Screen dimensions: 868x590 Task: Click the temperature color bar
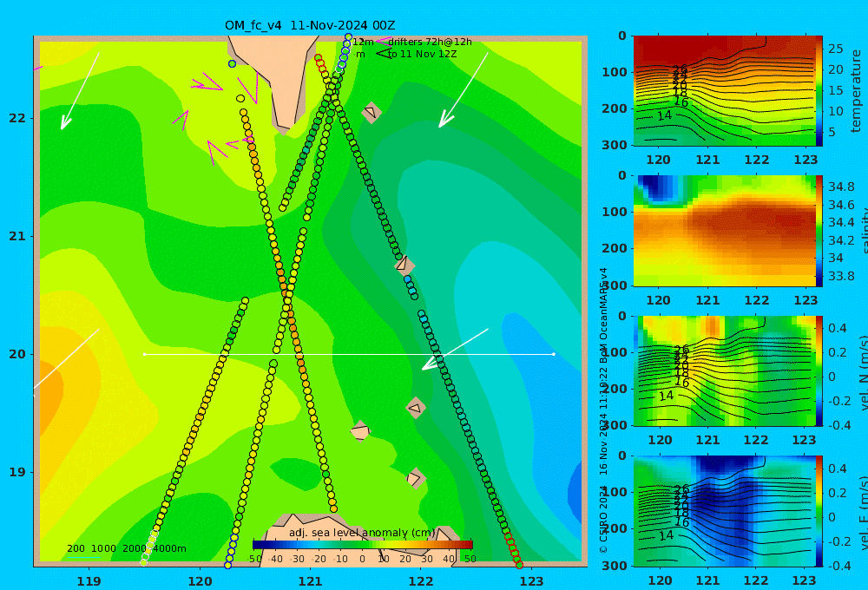(x=819, y=91)
